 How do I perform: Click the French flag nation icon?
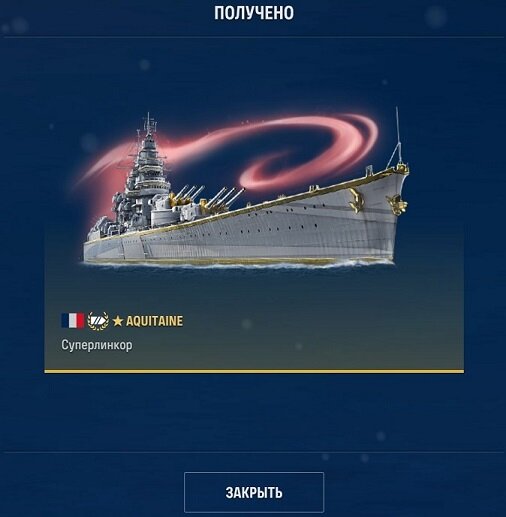point(73,321)
